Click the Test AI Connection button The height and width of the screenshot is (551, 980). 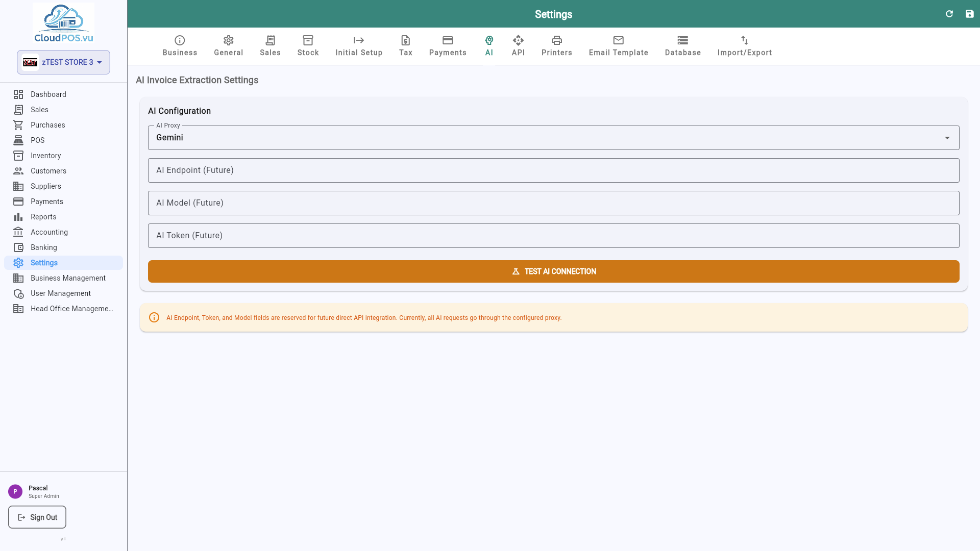point(554,271)
